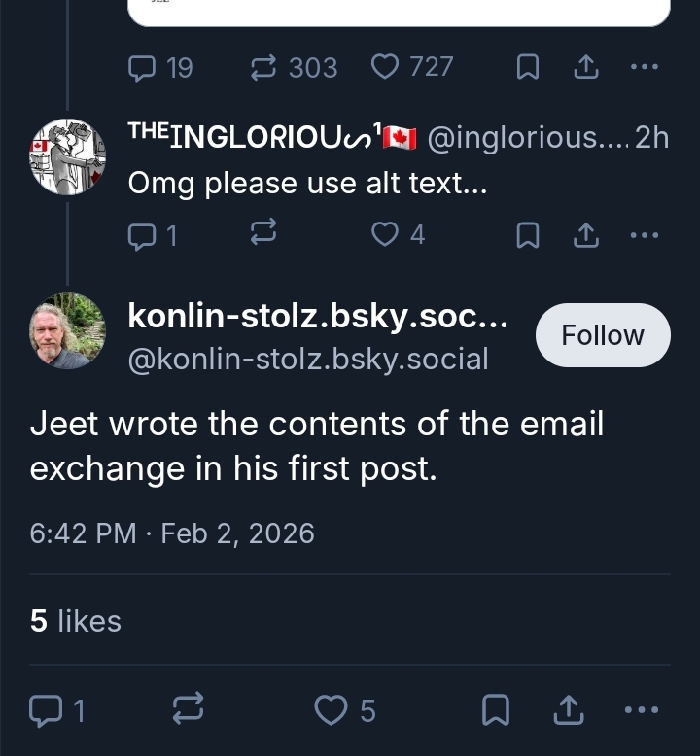This screenshot has width=700, height=756.
Task: Repost the "Omg please use alt text" reply
Action: click(x=263, y=233)
